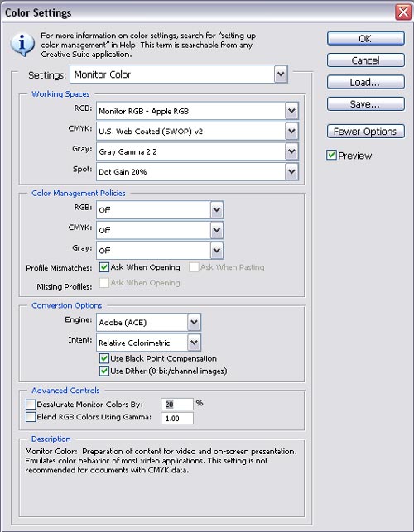
Task: Toggle the Ask When Pasting checkbox
Action: click(x=194, y=267)
